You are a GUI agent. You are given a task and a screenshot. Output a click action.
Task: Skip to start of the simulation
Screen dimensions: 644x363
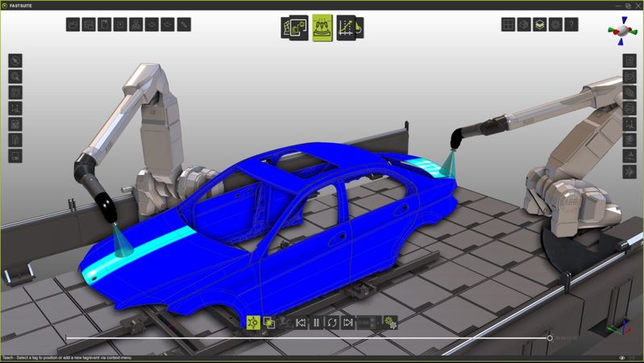(x=301, y=323)
